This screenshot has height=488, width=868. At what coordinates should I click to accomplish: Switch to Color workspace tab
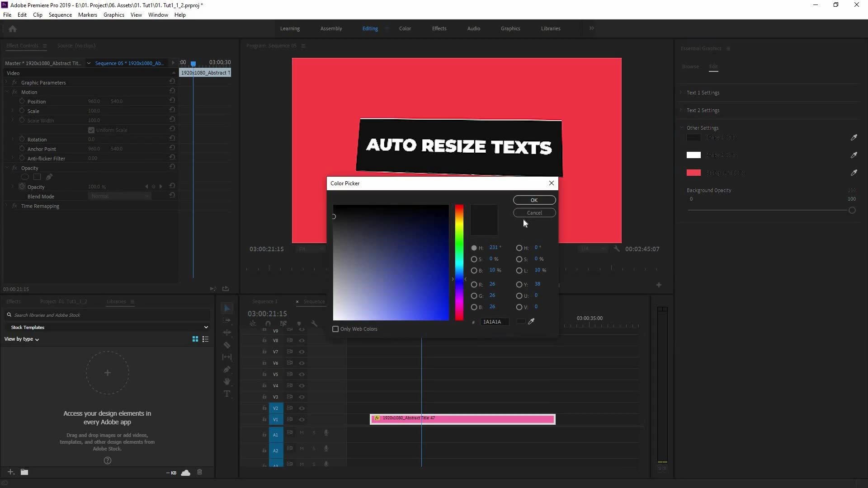[406, 28]
